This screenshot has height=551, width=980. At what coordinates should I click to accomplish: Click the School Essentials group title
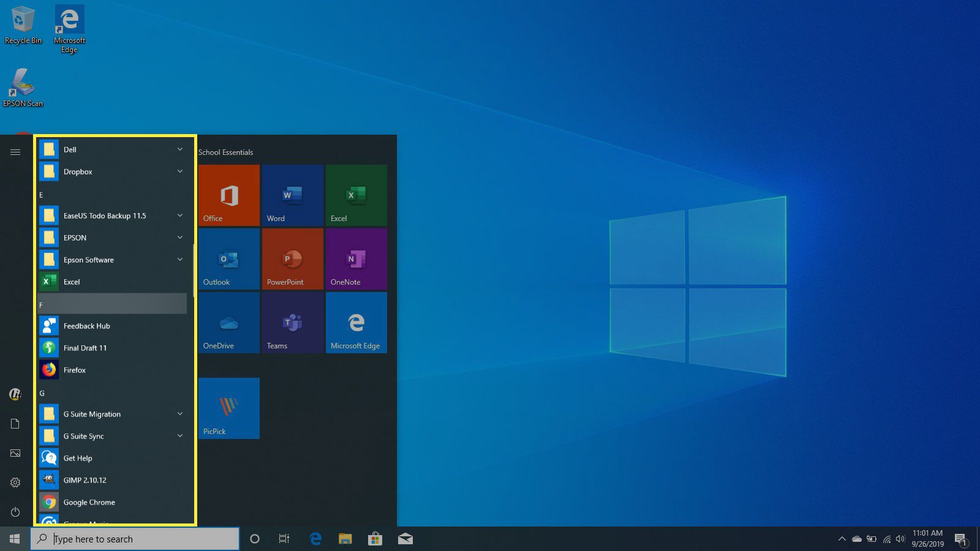click(x=225, y=152)
